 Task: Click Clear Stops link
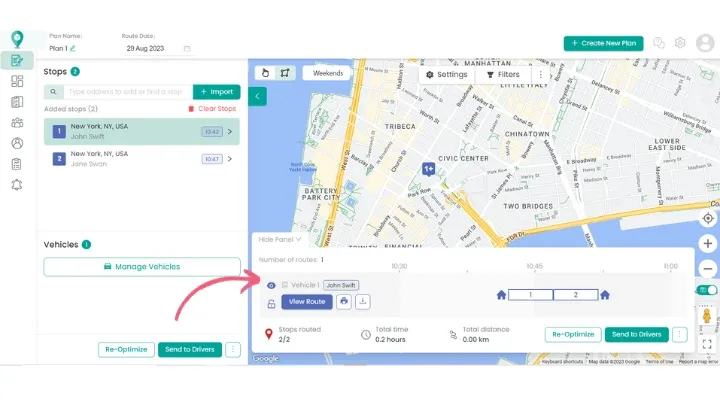[212, 109]
